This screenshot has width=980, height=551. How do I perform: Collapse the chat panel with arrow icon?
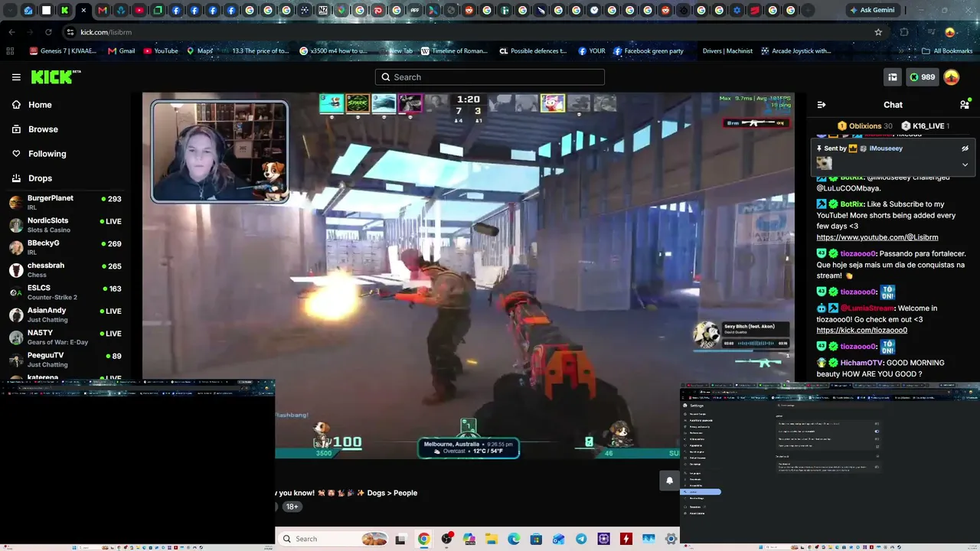coord(822,105)
